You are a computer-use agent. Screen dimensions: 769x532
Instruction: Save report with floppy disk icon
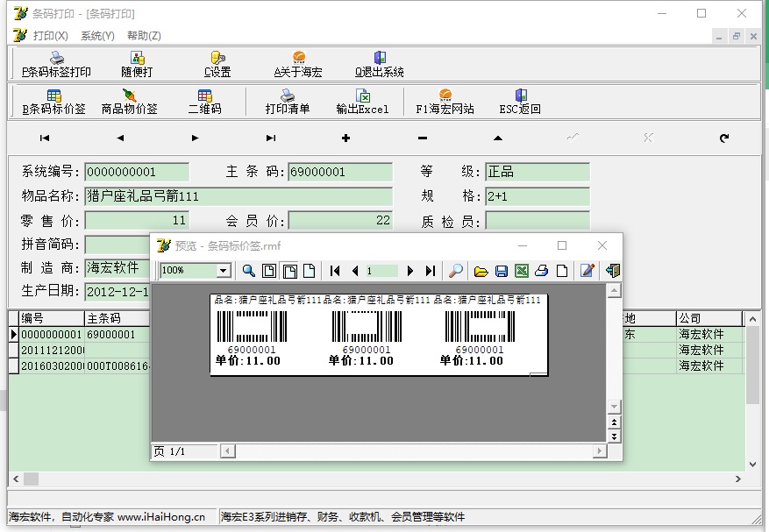coord(502,271)
